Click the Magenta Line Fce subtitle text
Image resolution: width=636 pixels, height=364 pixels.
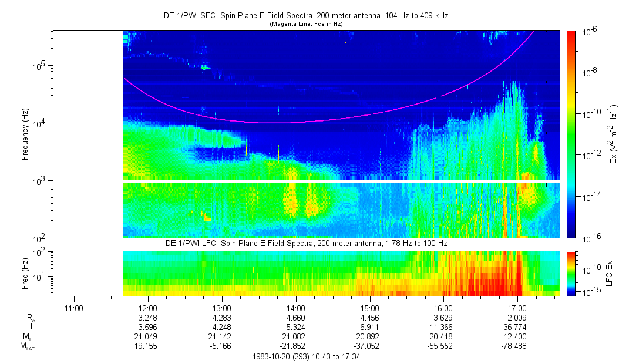pos(305,24)
